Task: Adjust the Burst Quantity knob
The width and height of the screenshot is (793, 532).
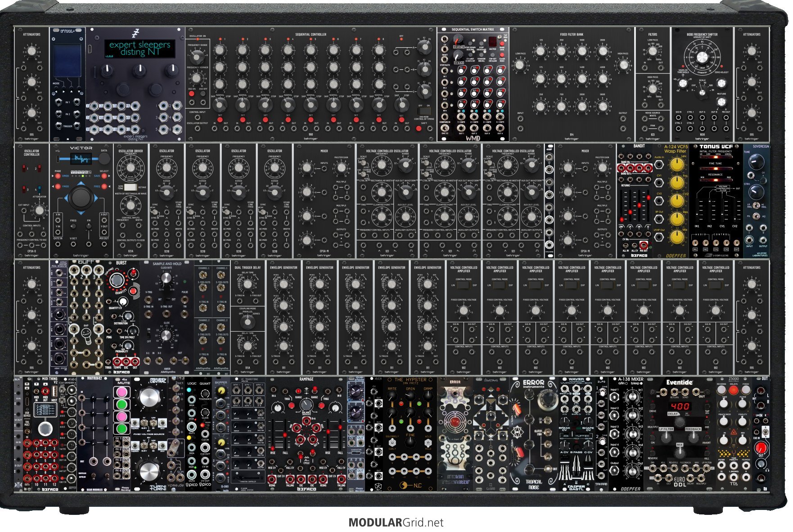Action: coord(117,280)
